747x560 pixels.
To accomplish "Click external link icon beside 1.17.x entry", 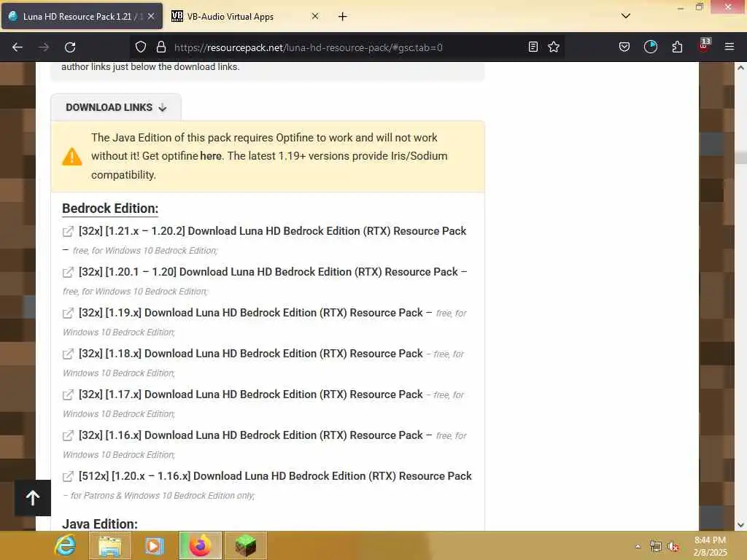I will [x=68, y=394].
